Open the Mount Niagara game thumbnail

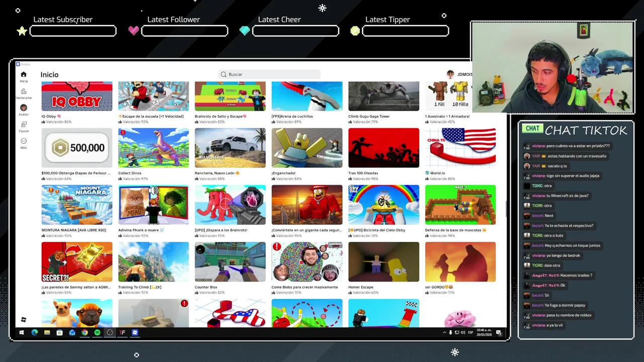click(x=77, y=205)
